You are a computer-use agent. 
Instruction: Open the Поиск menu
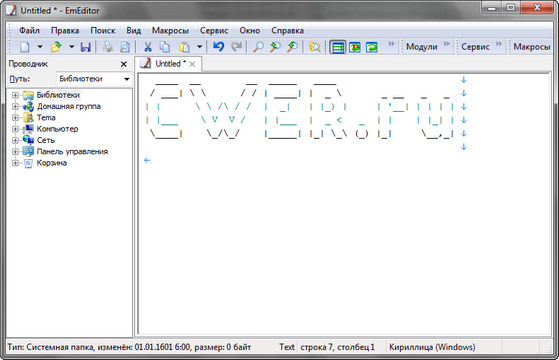point(103,31)
